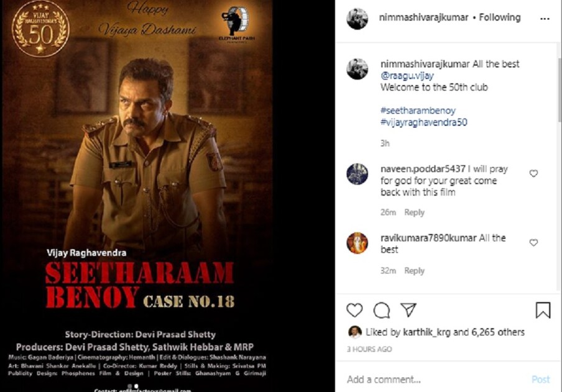
Task: Click the Following button in the header
Action: (500, 17)
